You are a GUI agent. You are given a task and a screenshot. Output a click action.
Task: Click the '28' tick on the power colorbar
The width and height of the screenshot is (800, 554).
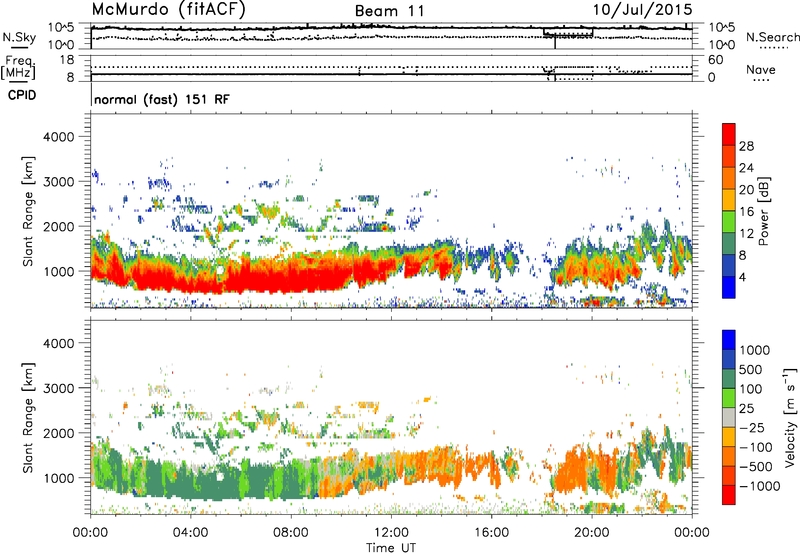[x=746, y=146]
